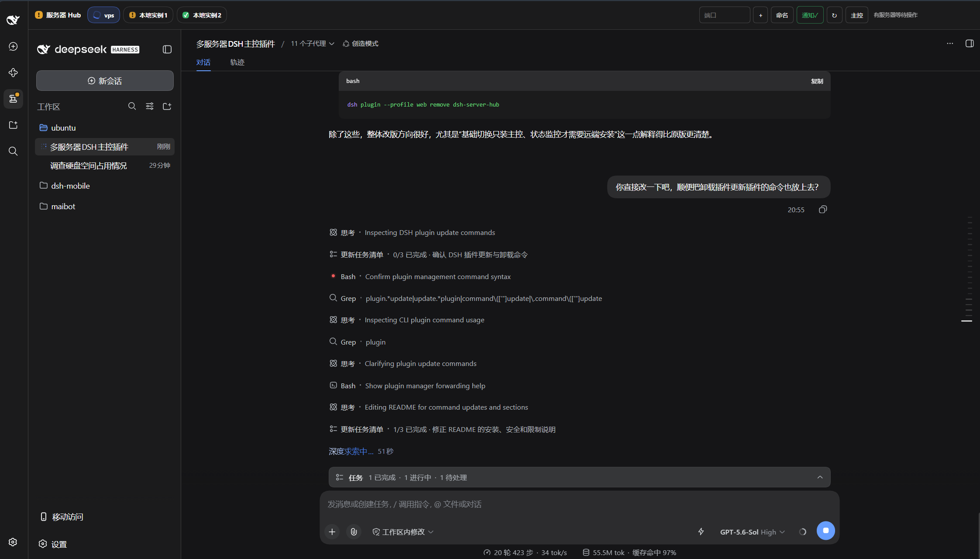The height and width of the screenshot is (559, 980).
Task: Open the gear icon at rail bottom
Action: pyautogui.click(x=13, y=542)
